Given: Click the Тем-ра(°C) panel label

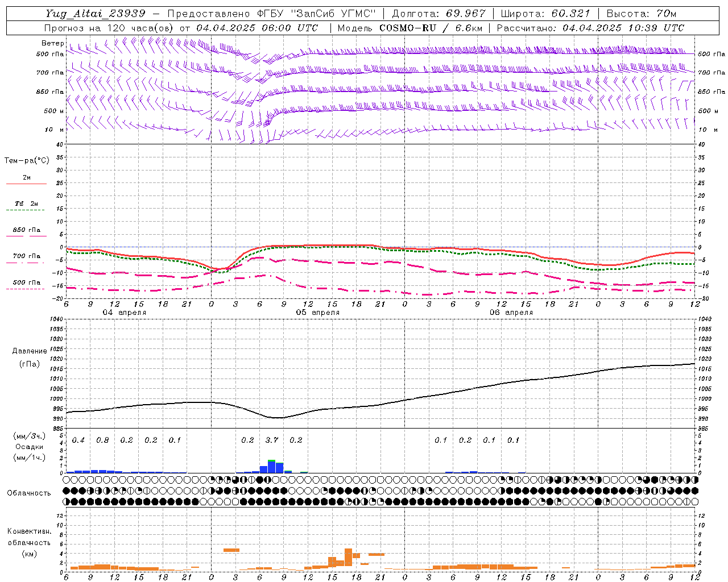Looking at the screenshot, I should tap(27, 161).
